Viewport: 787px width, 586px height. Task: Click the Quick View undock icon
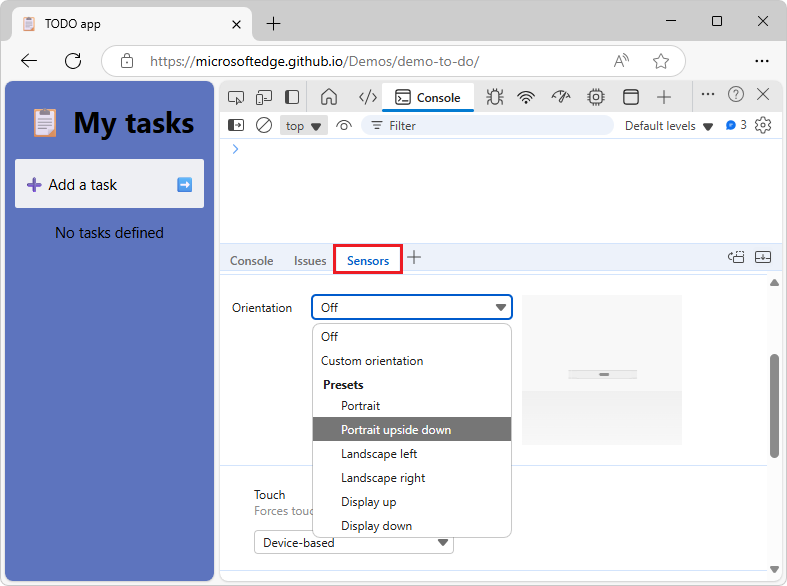pyautogui.click(x=736, y=257)
